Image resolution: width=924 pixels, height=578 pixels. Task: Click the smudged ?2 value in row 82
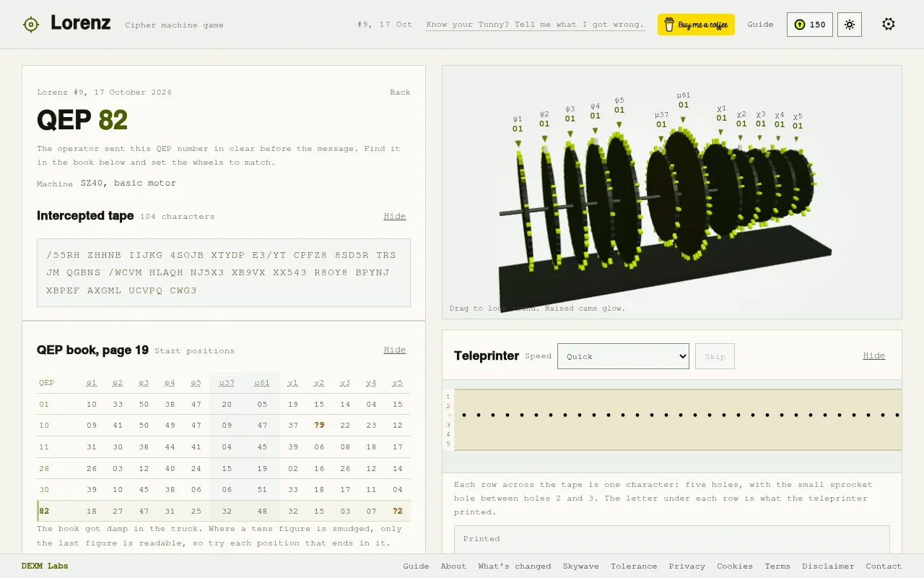(398, 511)
